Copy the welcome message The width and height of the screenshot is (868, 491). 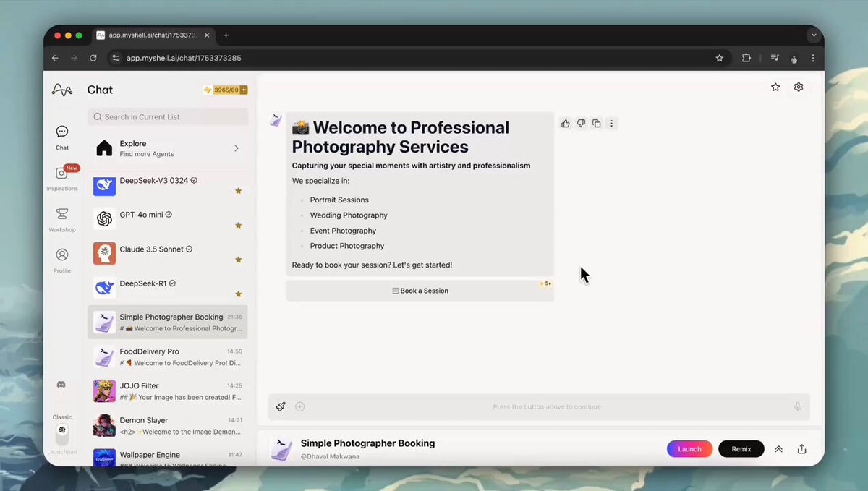click(596, 124)
